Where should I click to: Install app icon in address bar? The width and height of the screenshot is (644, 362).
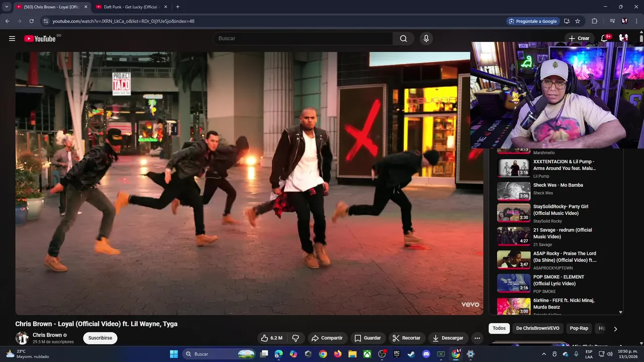567,21
